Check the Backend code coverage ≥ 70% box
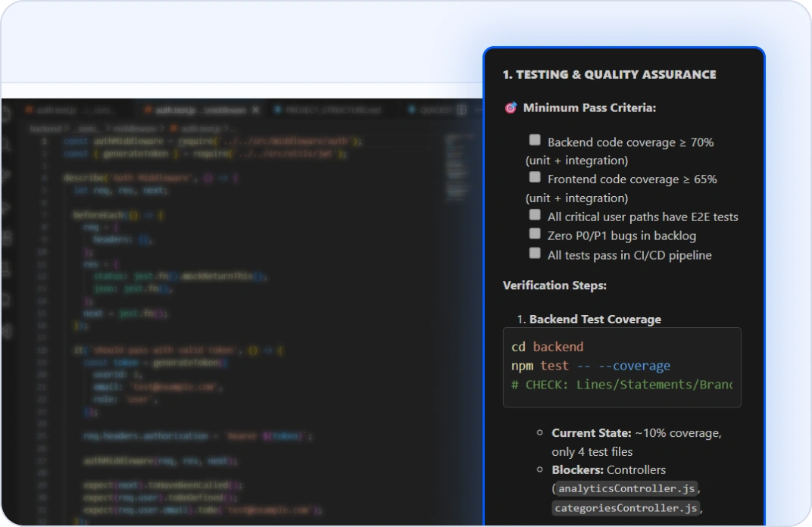This screenshot has width=812, height=527. pos(535,140)
